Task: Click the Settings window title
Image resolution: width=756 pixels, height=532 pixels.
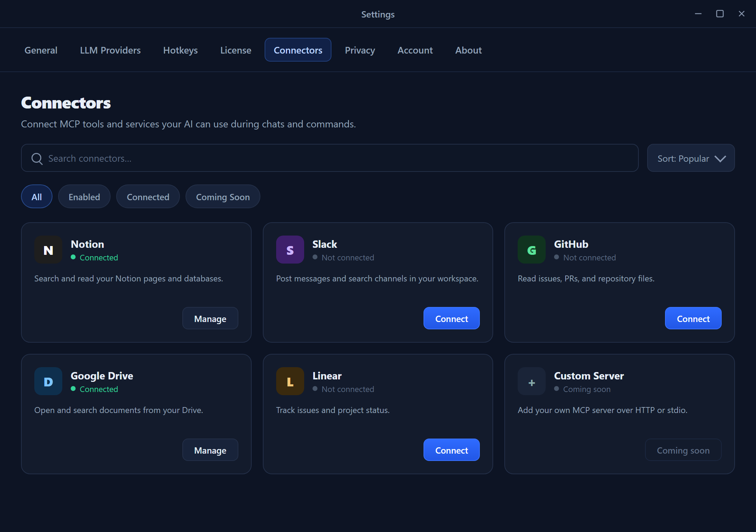Action: [x=378, y=14]
